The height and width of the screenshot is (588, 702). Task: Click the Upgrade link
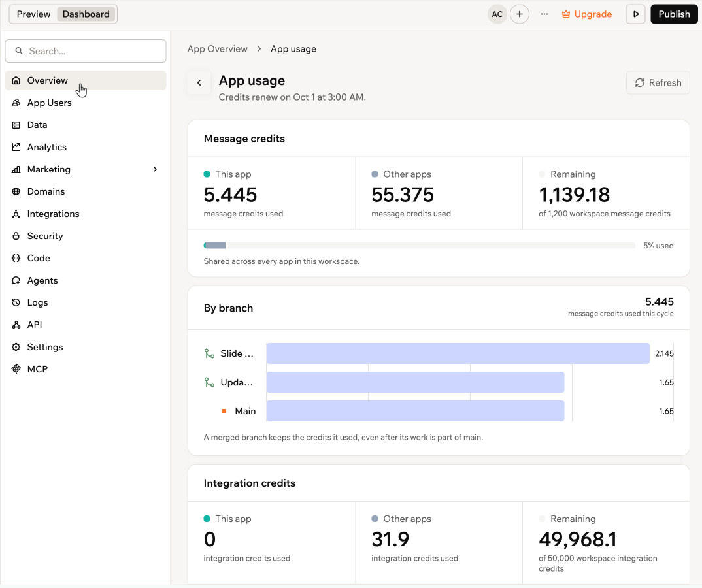pos(586,14)
